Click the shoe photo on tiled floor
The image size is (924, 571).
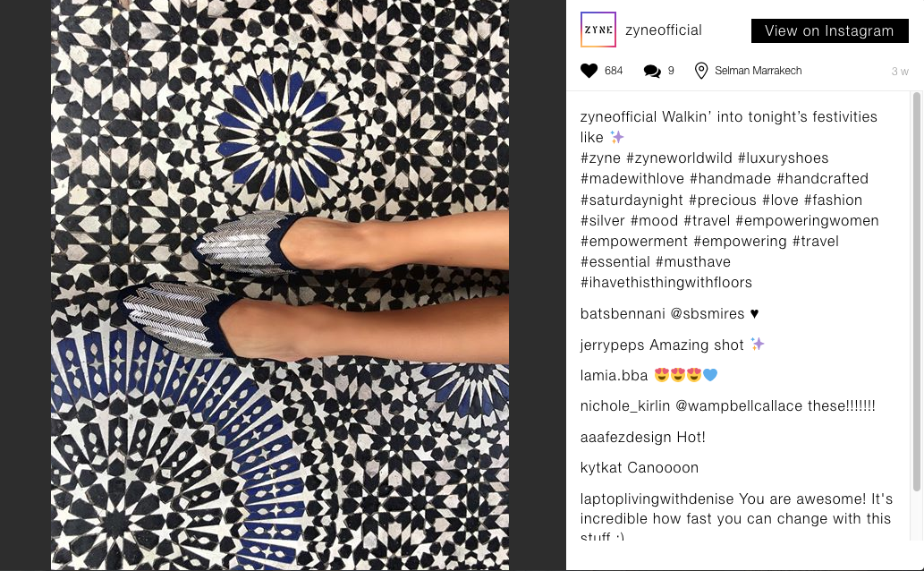click(x=280, y=285)
